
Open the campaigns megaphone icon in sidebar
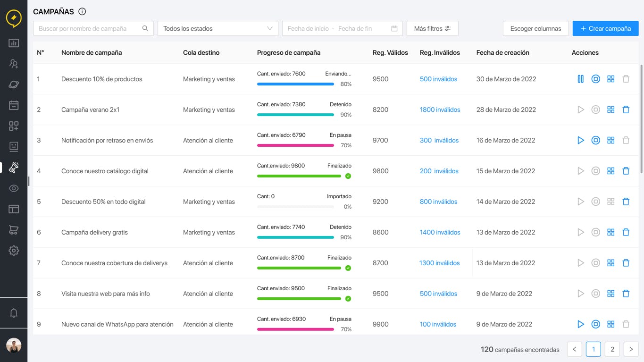click(x=14, y=167)
